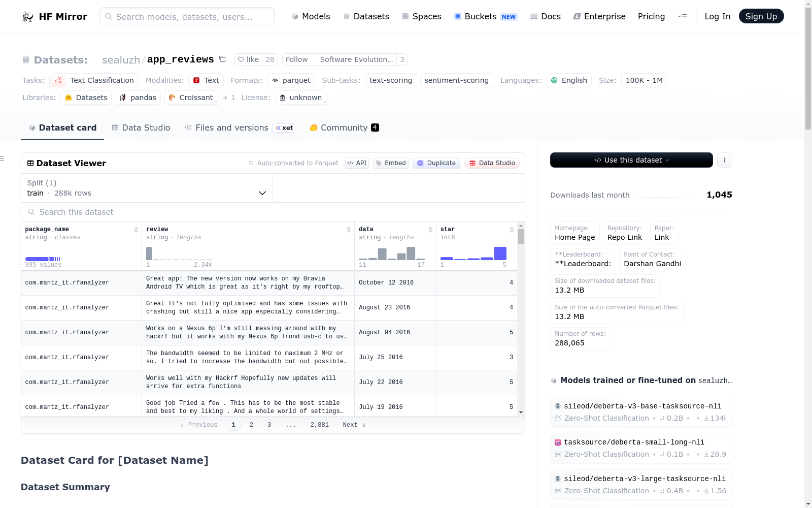Like the dataset with the heart button
The width and height of the screenshot is (812, 508).
(249, 59)
